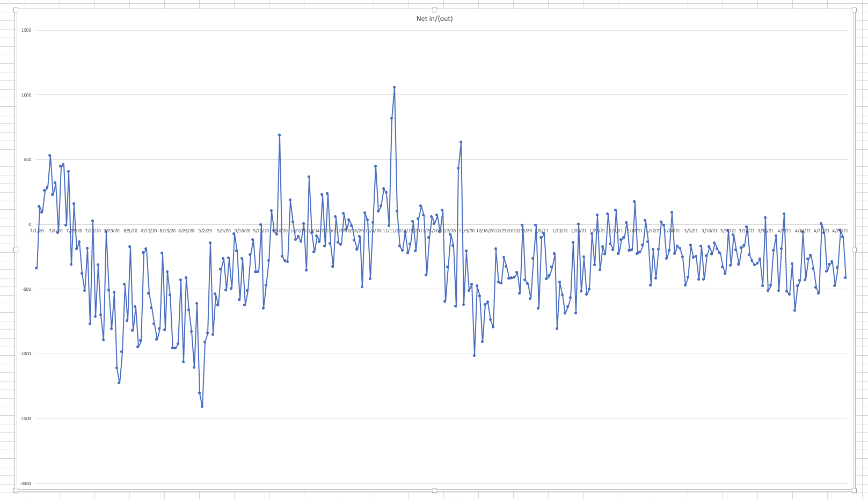Click the top-left corner chart handle

16,10
